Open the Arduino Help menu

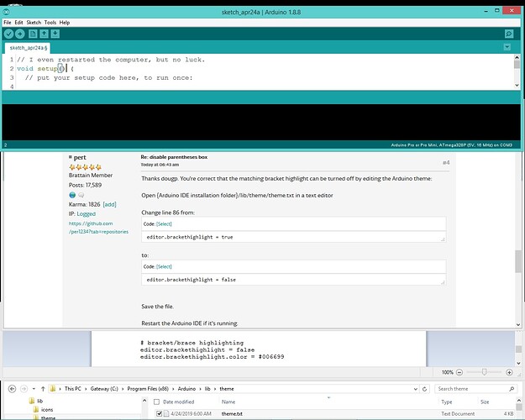65,23
